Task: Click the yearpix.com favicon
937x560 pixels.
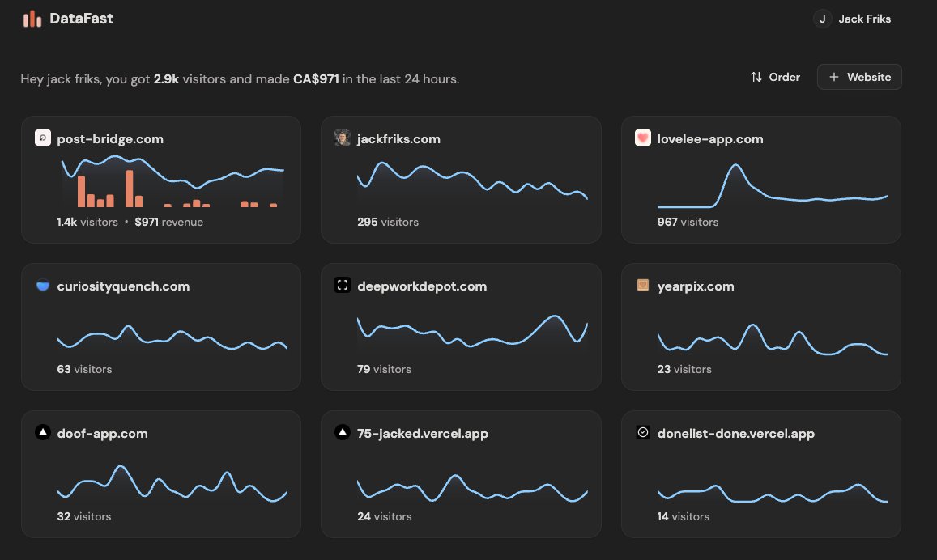Action: tap(642, 285)
